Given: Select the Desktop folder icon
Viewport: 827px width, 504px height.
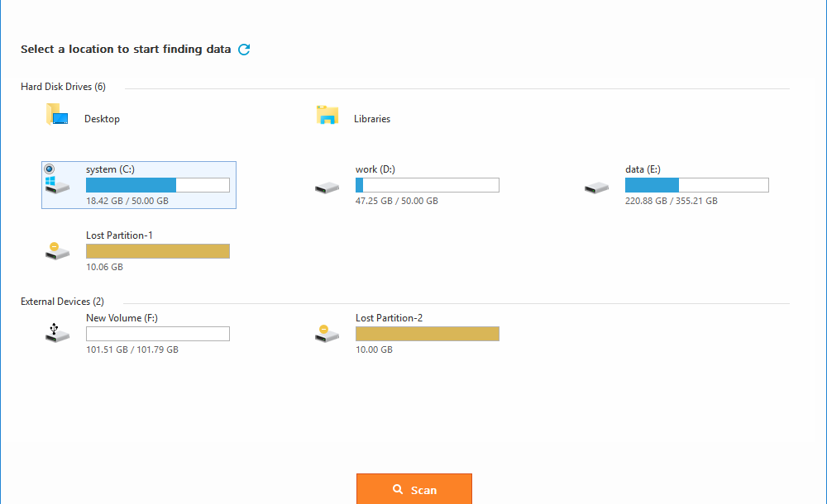Looking at the screenshot, I should (56, 115).
